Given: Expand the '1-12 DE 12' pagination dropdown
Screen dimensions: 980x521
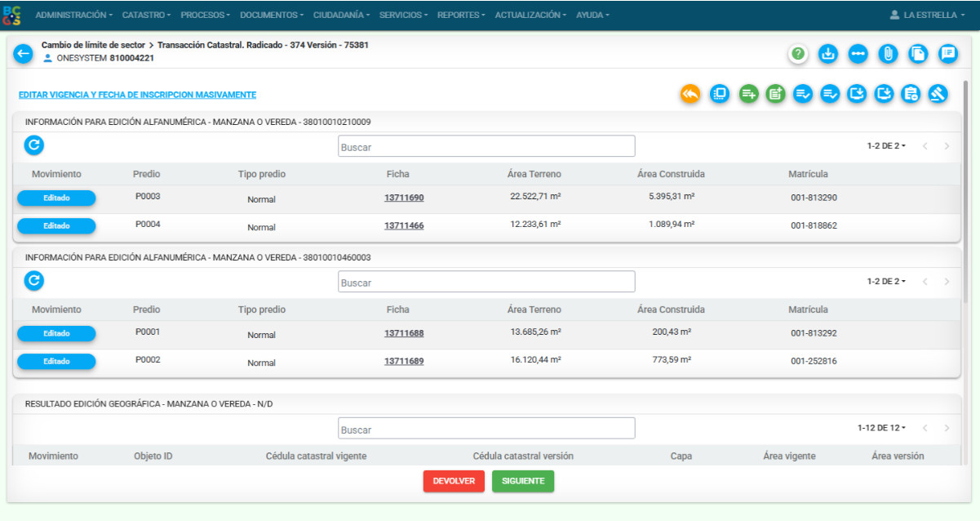Looking at the screenshot, I should pos(881,428).
